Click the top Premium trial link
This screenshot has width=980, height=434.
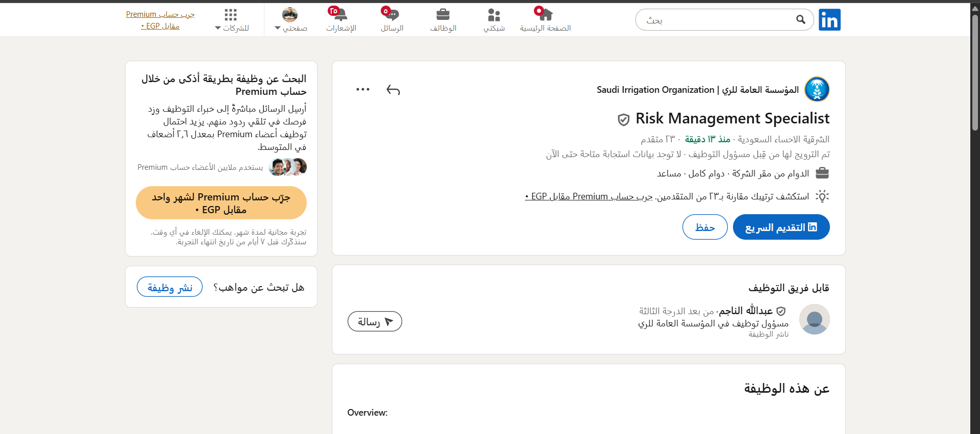tap(160, 20)
